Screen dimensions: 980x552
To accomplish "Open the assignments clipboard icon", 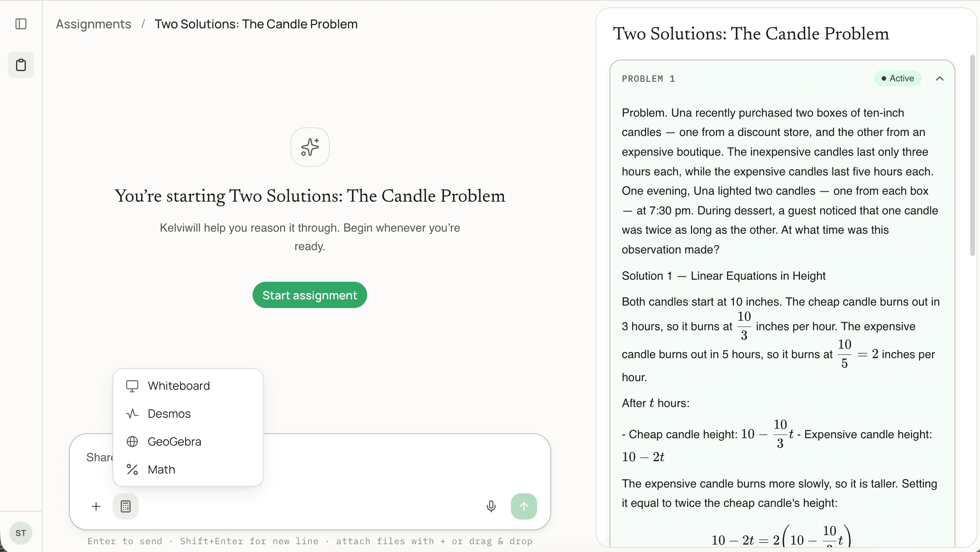I will pyautogui.click(x=21, y=65).
